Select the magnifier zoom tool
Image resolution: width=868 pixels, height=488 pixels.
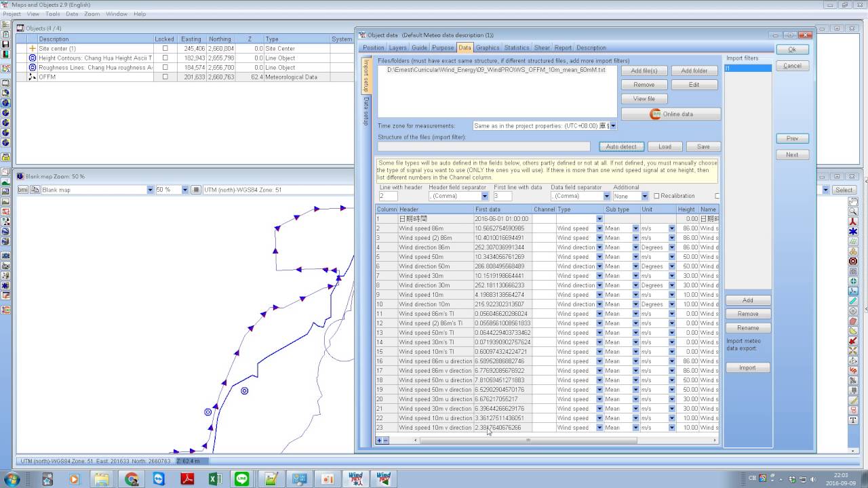853,211
